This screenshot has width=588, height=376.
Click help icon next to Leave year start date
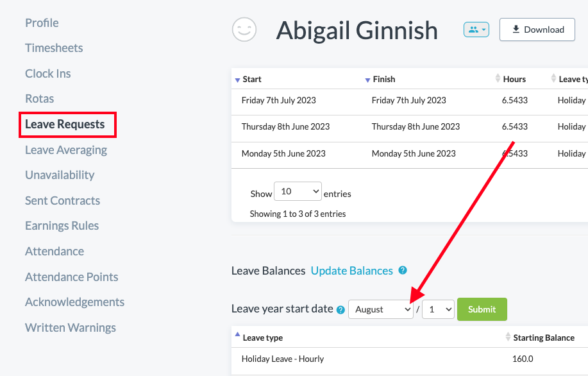[340, 309]
